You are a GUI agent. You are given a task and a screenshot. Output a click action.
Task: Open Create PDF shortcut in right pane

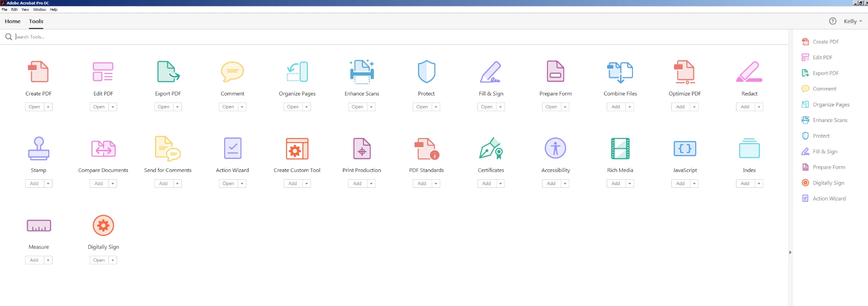(821, 42)
